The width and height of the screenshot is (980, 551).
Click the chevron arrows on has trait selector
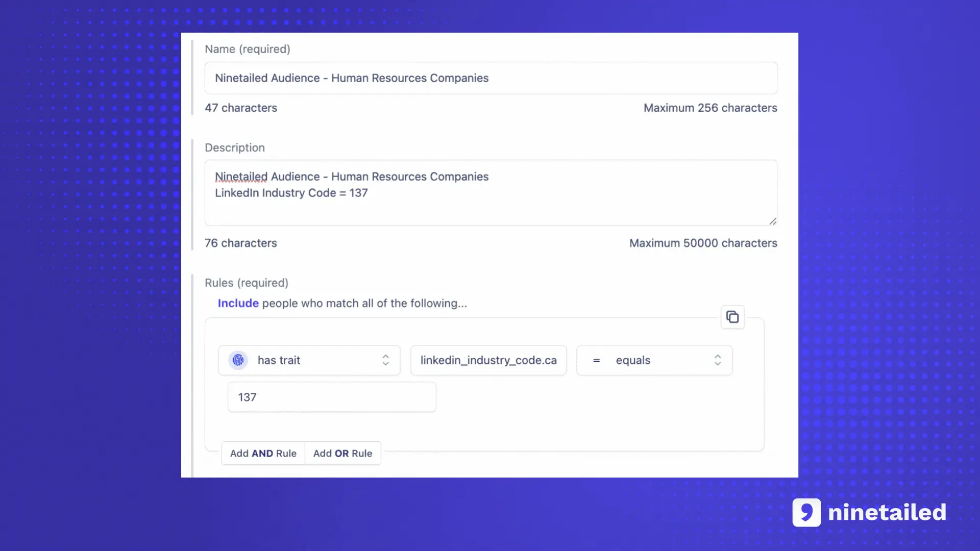tap(385, 360)
